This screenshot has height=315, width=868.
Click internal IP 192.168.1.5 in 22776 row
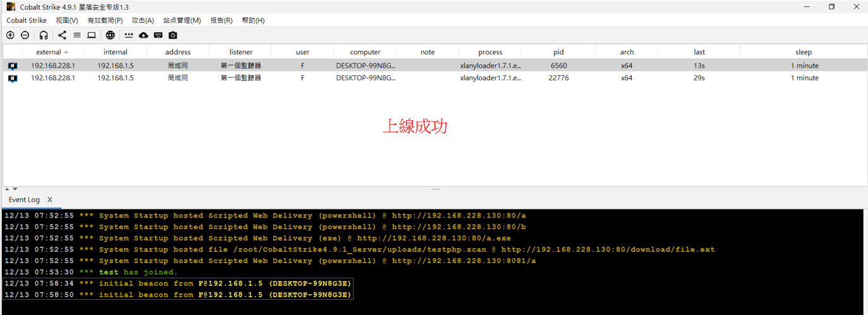click(116, 78)
